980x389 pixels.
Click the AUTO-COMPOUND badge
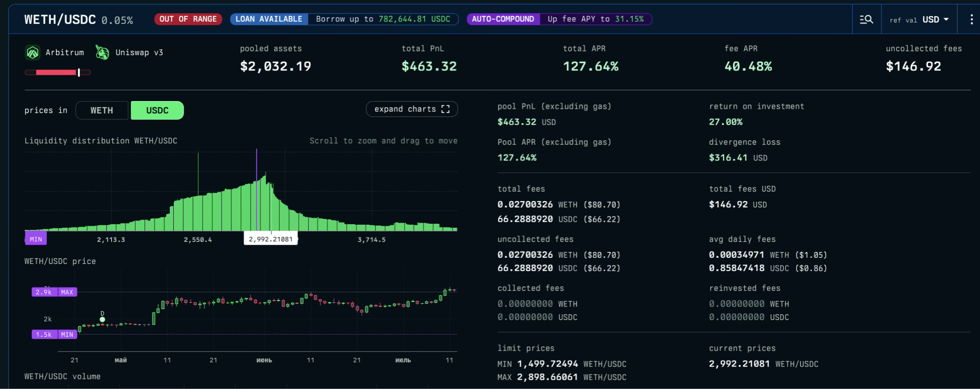503,19
